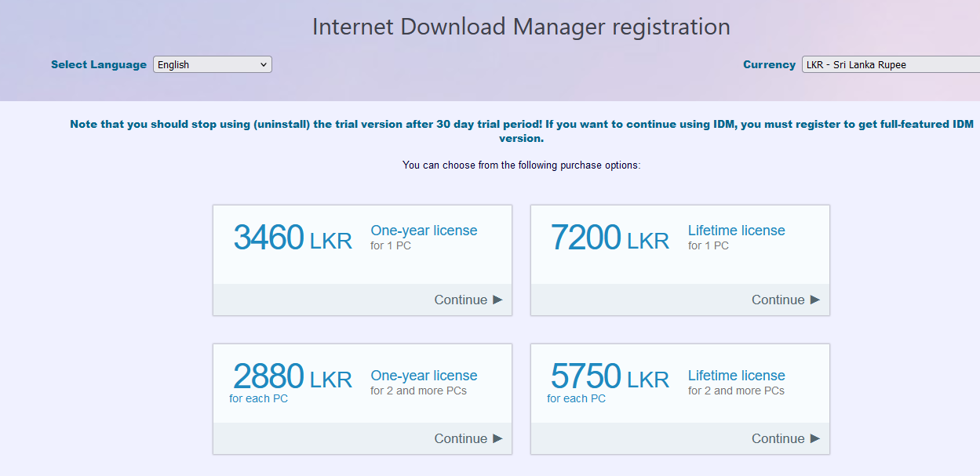This screenshot has height=476, width=980.
Task: Click the 'Internet Download Manager registration' heading
Action: point(521,27)
